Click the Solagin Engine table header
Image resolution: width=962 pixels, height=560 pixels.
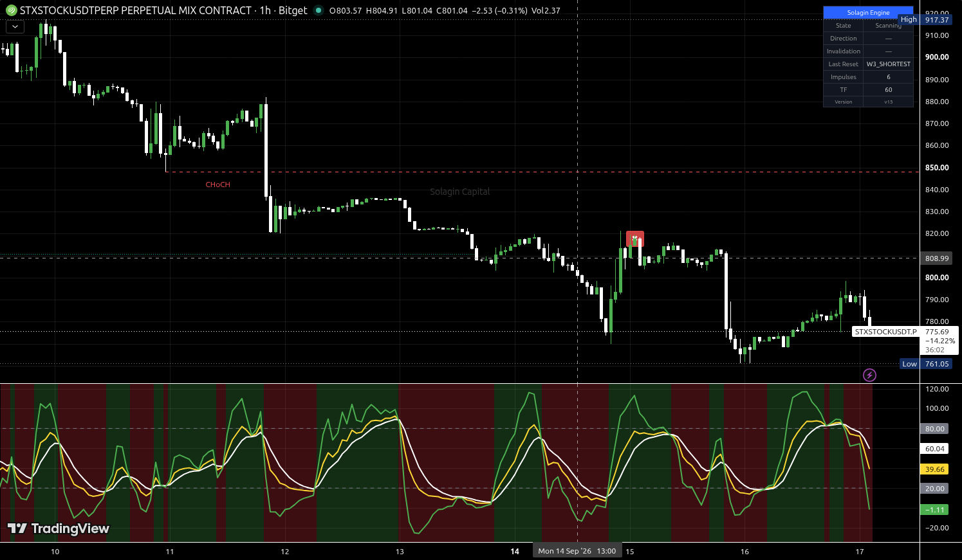868,13
